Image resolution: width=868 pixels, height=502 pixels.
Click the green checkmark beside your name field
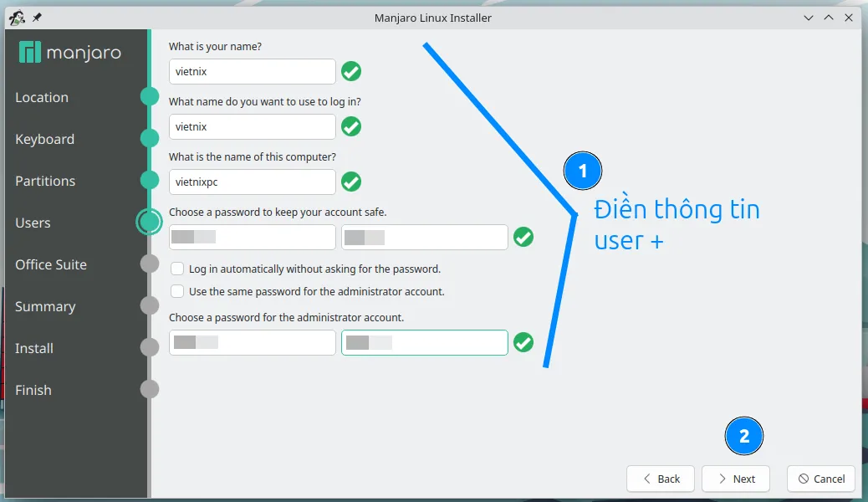(351, 72)
